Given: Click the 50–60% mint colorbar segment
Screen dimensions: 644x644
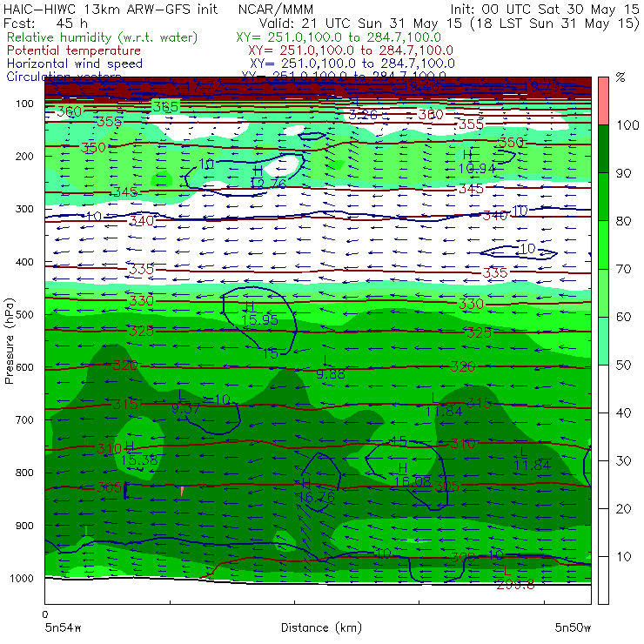Looking at the screenshot, I should (603, 341).
